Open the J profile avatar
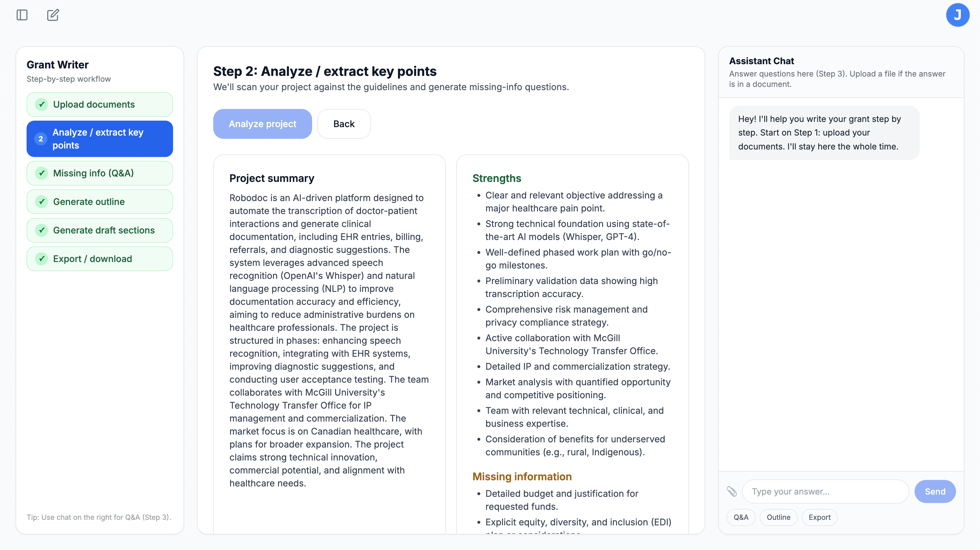The height and width of the screenshot is (550, 980). (958, 15)
